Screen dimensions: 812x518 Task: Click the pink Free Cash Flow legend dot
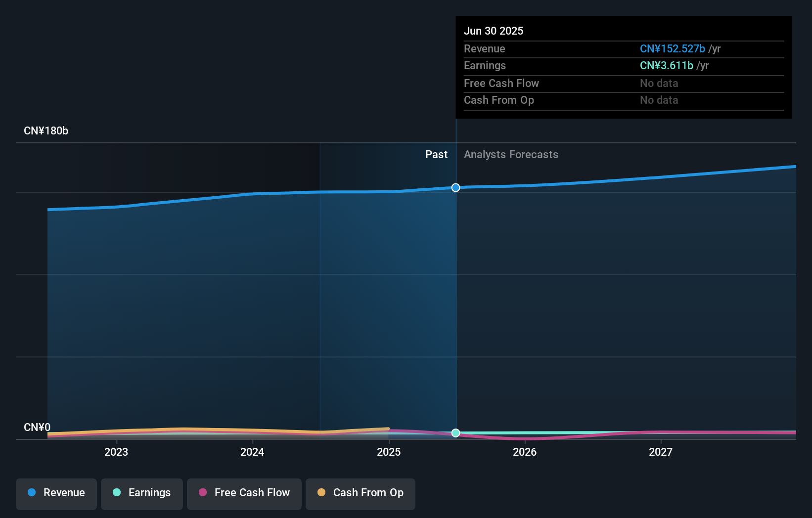tap(202, 493)
